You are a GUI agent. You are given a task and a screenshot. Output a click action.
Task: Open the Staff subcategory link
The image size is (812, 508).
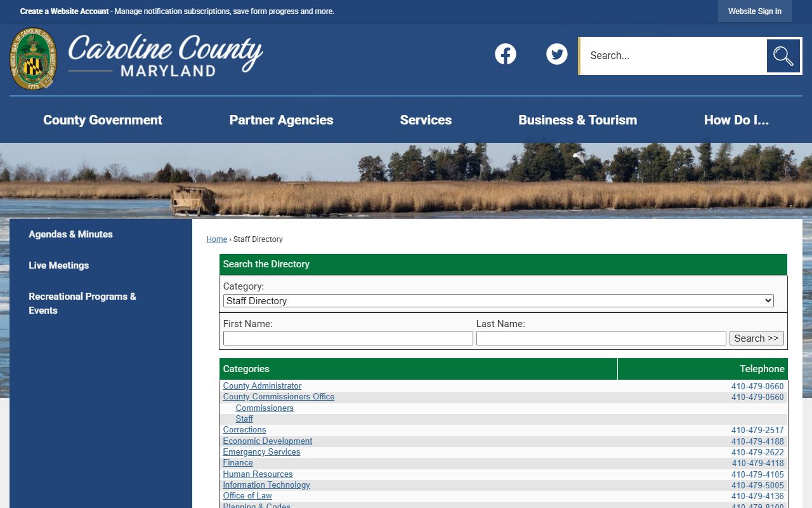(244, 419)
